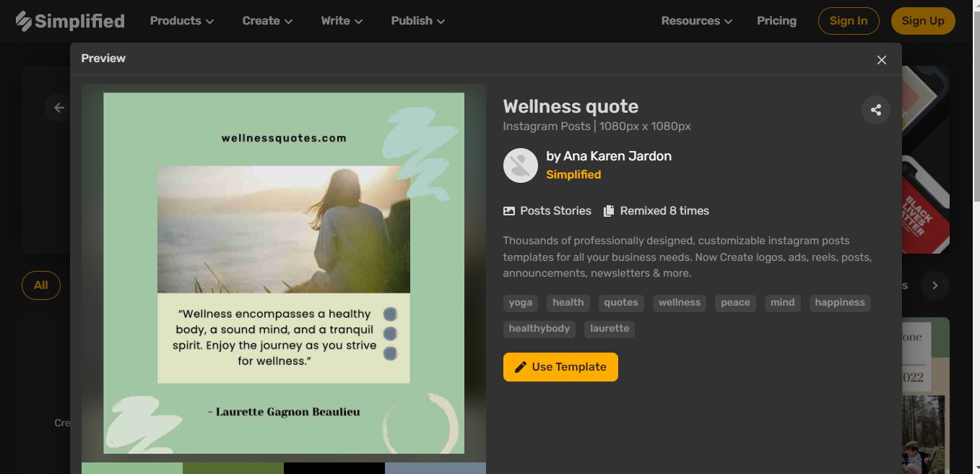Click Ana Karen Jardon's avatar icon
The height and width of the screenshot is (474, 980).
point(521,165)
